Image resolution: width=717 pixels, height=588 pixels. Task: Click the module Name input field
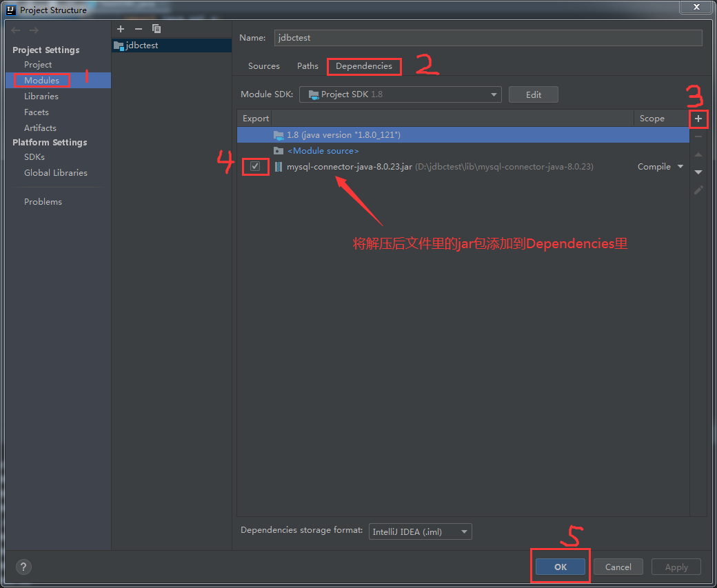point(488,37)
